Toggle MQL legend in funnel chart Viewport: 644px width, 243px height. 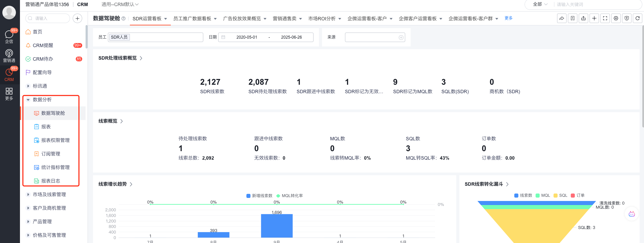point(543,196)
